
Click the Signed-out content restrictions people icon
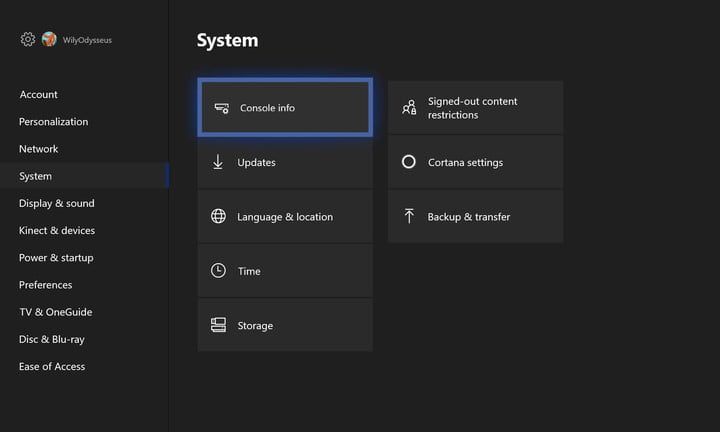pyautogui.click(x=409, y=107)
